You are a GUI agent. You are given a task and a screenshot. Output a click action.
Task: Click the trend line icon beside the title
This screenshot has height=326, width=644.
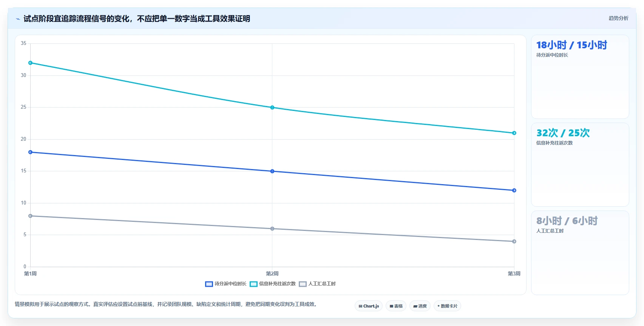click(18, 19)
